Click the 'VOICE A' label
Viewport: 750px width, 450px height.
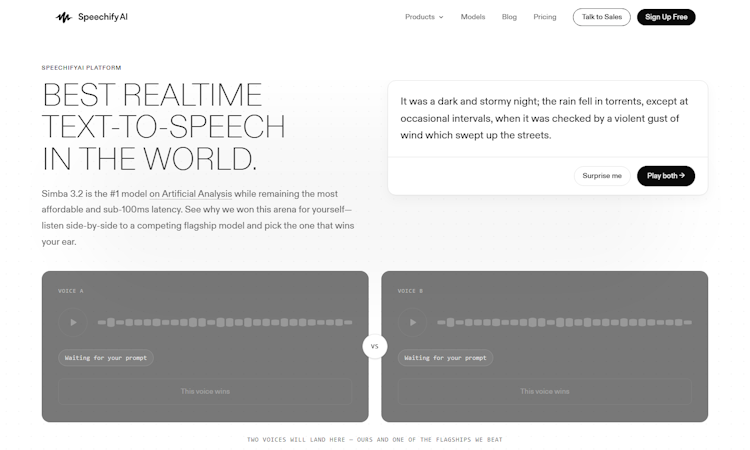71,291
